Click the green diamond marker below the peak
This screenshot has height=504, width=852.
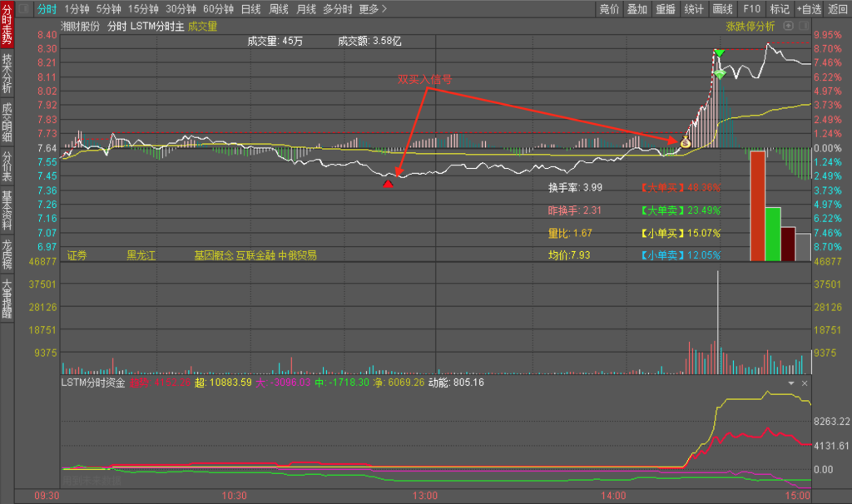coord(720,74)
